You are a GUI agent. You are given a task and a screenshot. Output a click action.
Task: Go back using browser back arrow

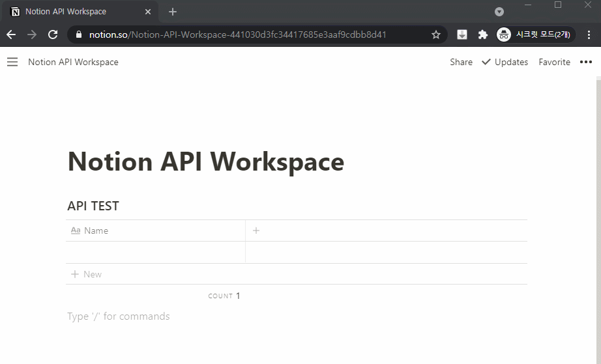click(x=11, y=35)
